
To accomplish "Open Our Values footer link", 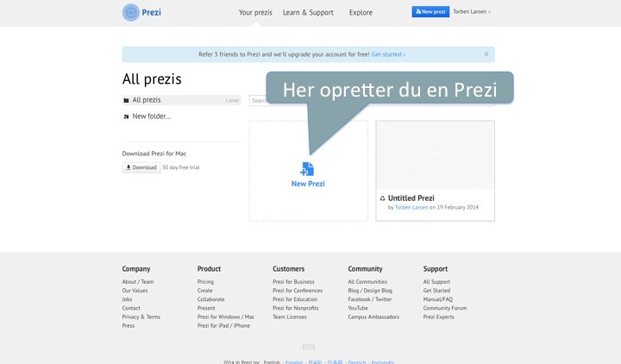I will (135, 291).
